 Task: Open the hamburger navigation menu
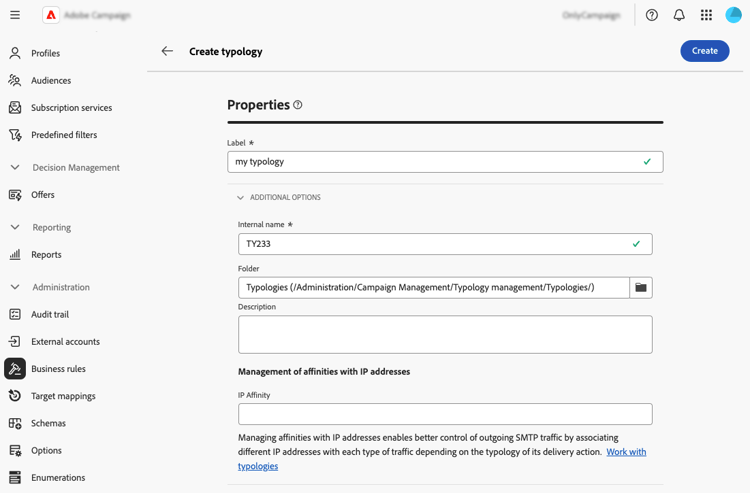15,15
